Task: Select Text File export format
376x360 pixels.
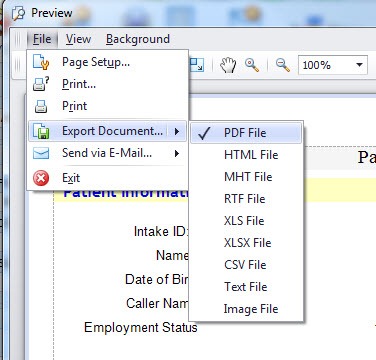Action: click(x=246, y=287)
